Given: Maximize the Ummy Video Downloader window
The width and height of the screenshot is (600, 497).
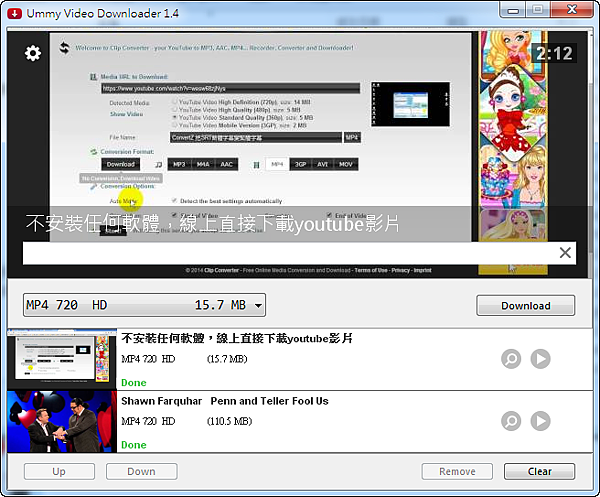Looking at the screenshot, I should 538,10.
